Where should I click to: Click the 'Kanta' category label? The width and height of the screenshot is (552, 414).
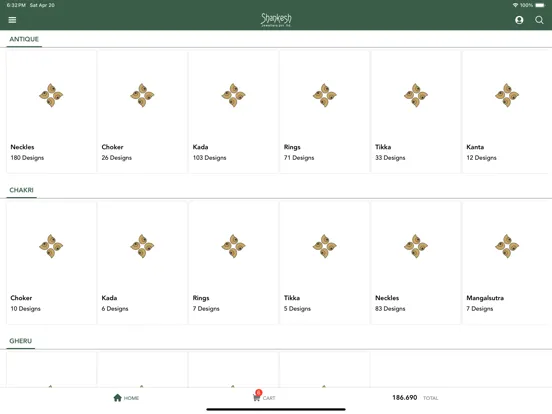click(475, 147)
